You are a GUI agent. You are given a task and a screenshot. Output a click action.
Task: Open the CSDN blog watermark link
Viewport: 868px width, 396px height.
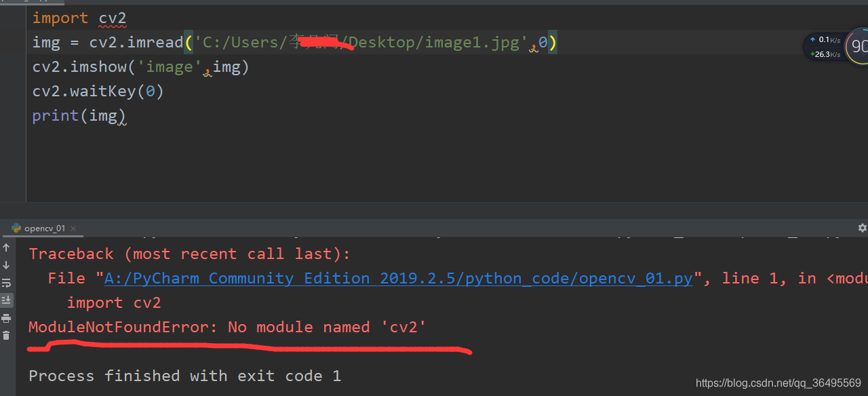tap(777, 382)
